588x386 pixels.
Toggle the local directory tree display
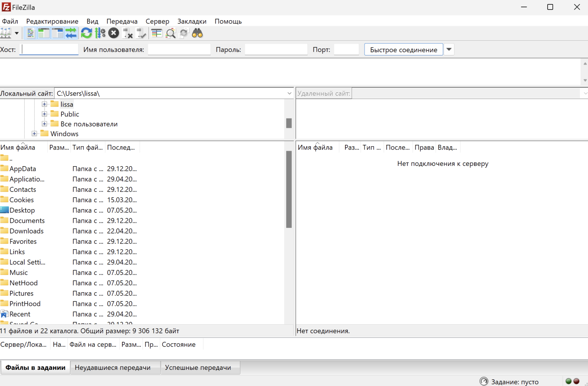(x=44, y=33)
